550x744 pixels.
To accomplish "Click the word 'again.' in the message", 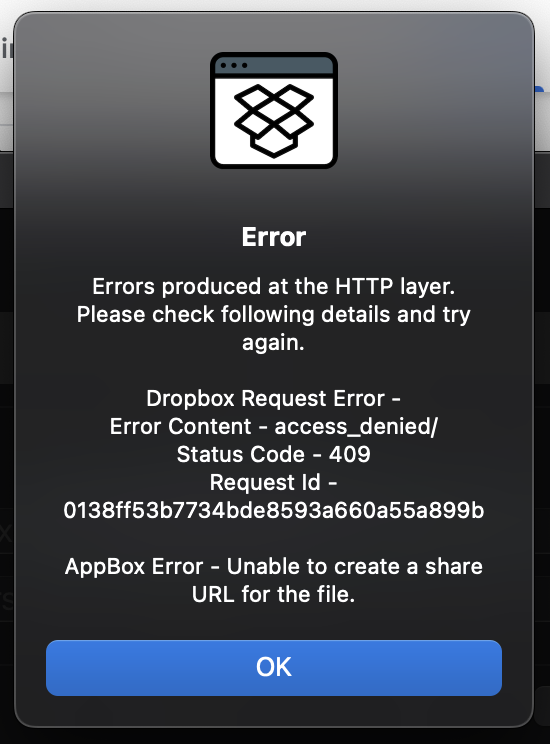I will coord(273,343).
